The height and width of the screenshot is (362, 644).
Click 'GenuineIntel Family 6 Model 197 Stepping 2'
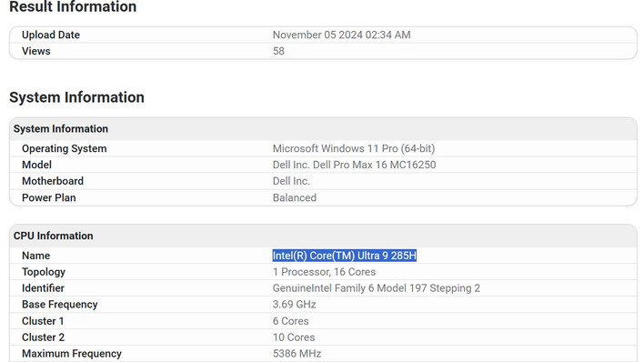coord(377,288)
